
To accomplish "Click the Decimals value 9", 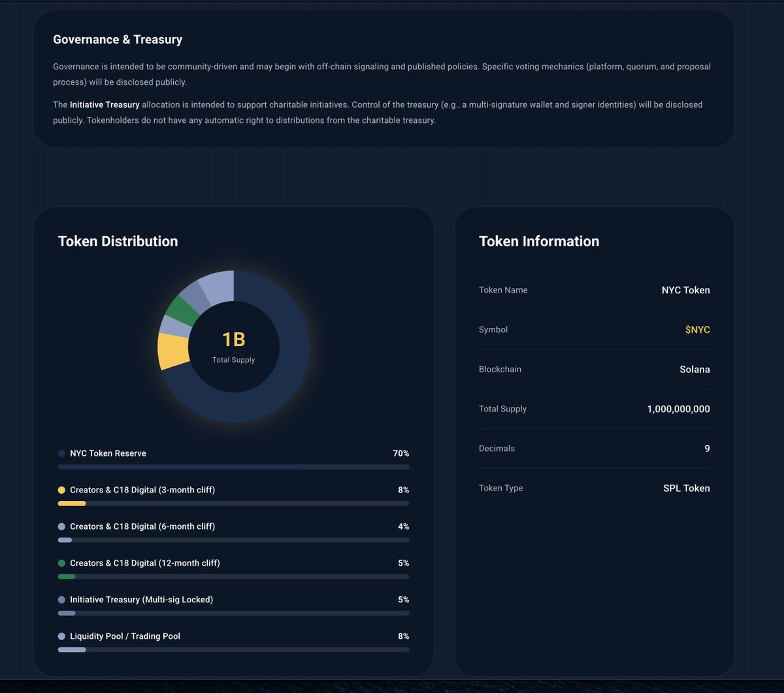I will (x=707, y=449).
